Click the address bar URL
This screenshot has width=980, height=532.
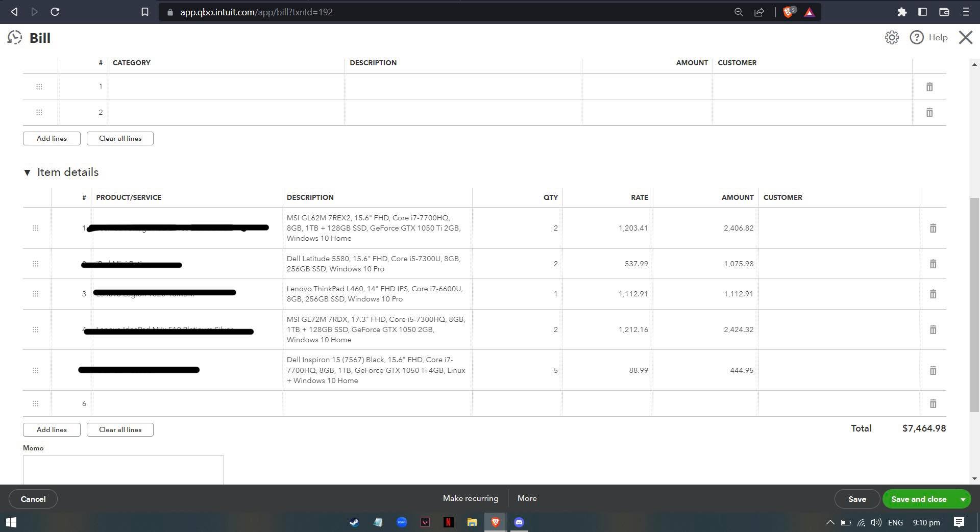click(x=256, y=12)
